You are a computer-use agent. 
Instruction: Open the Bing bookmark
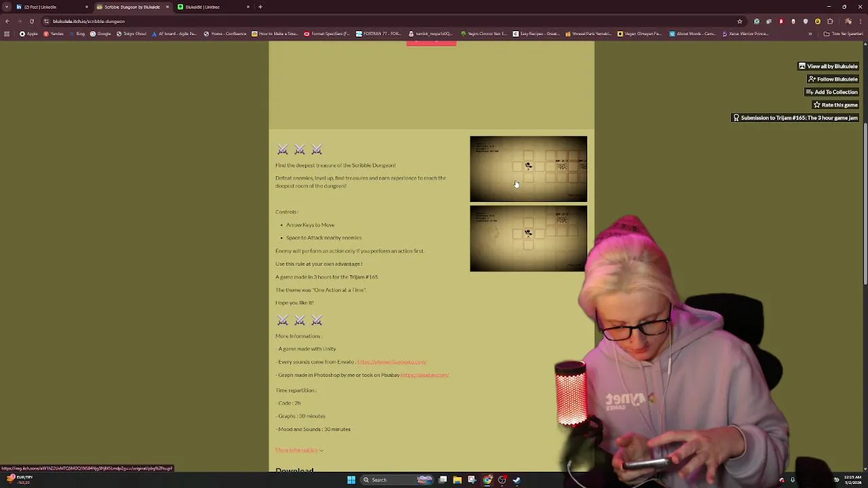pos(77,34)
